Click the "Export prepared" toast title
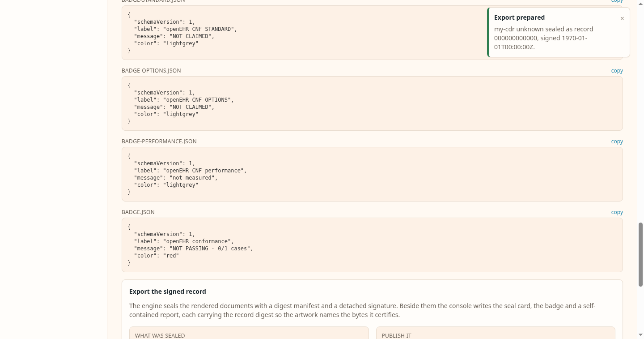This screenshot has height=339, width=644. 519,17
